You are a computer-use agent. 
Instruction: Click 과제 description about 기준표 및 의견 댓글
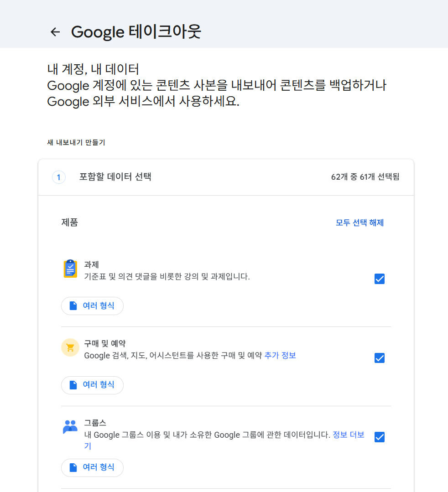click(x=167, y=276)
